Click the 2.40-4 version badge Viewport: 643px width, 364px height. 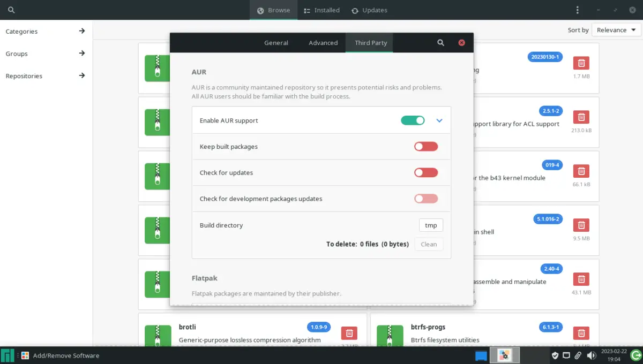click(551, 268)
